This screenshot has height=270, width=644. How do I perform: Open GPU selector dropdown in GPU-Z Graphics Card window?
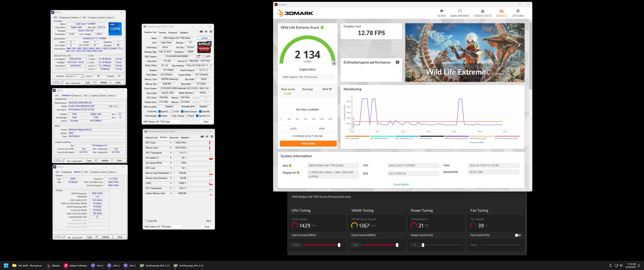163,122
